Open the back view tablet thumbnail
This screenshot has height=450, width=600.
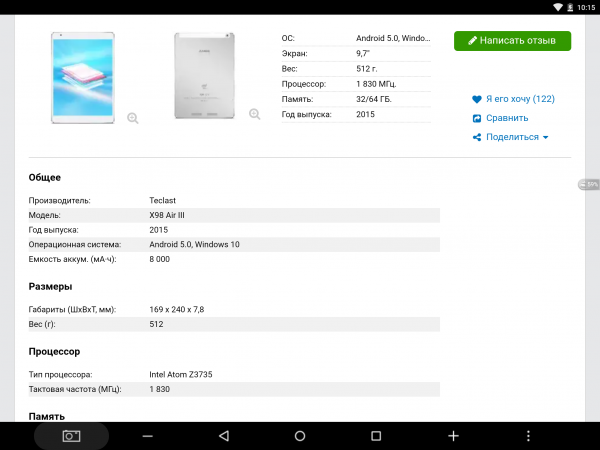point(207,78)
